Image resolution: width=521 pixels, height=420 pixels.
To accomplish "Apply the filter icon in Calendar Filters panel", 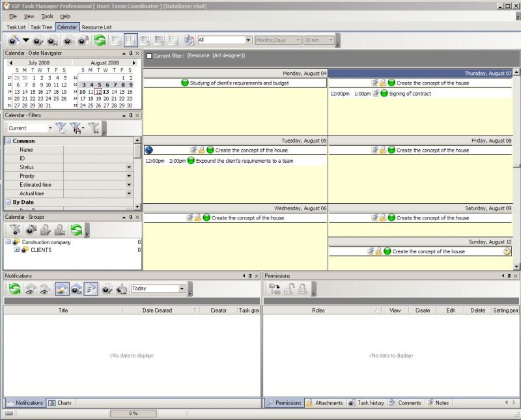I will 61,128.
